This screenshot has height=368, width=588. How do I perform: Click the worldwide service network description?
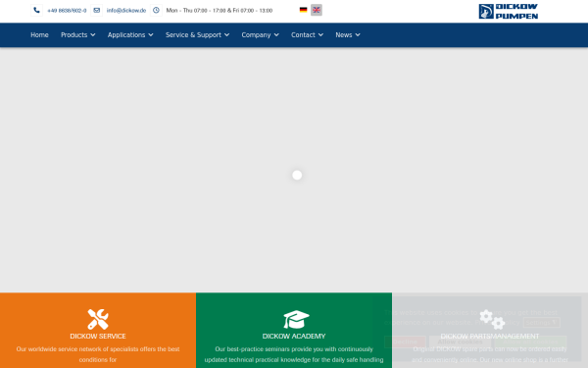98,354
